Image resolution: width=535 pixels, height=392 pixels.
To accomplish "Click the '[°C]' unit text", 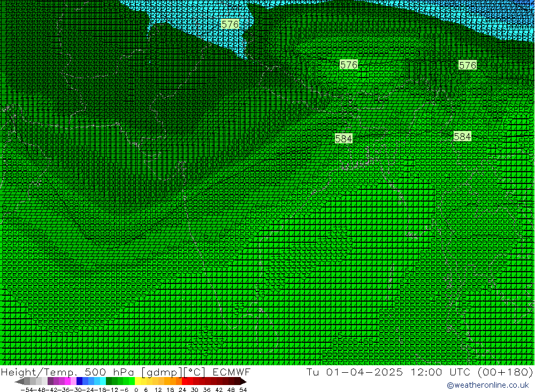I will point(195,372).
